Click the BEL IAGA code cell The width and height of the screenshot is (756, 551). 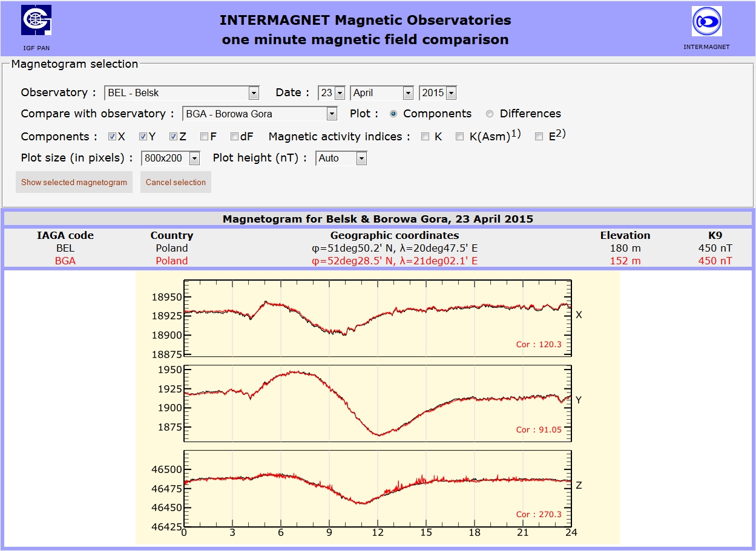65,248
